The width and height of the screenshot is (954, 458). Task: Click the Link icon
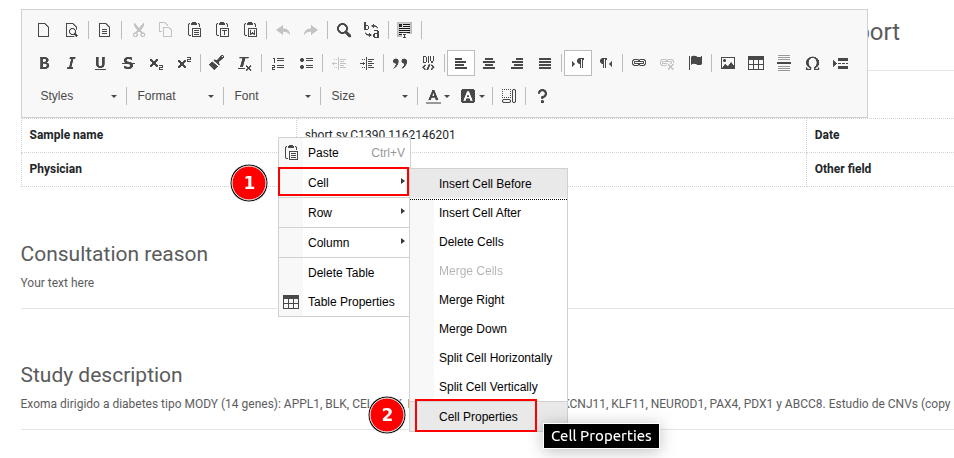[x=638, y=63]
